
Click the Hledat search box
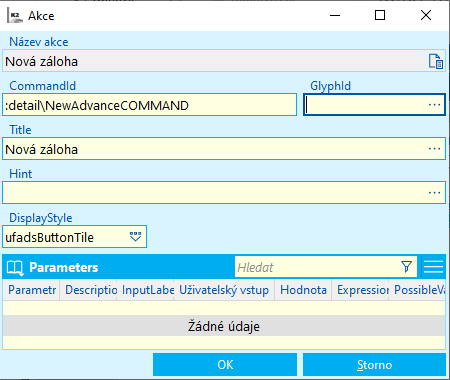(317, 267)
